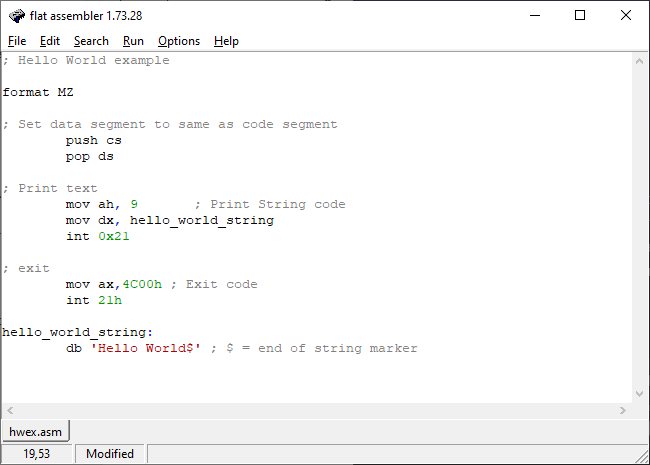The image size is (650, 465).
Task: Click the 'Hello World$' string literal
Action: [146, 348]
